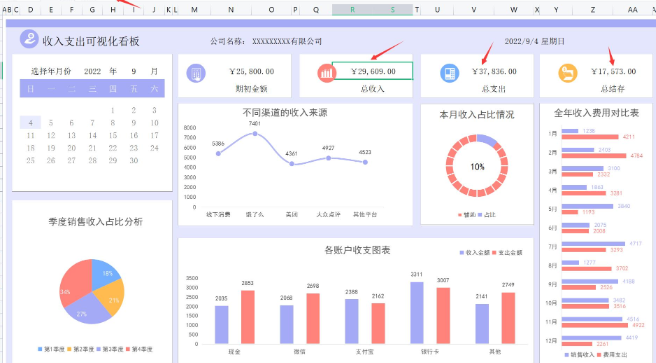Click the blue 总支出 document icon
The image size is (656, 363).
450,73
